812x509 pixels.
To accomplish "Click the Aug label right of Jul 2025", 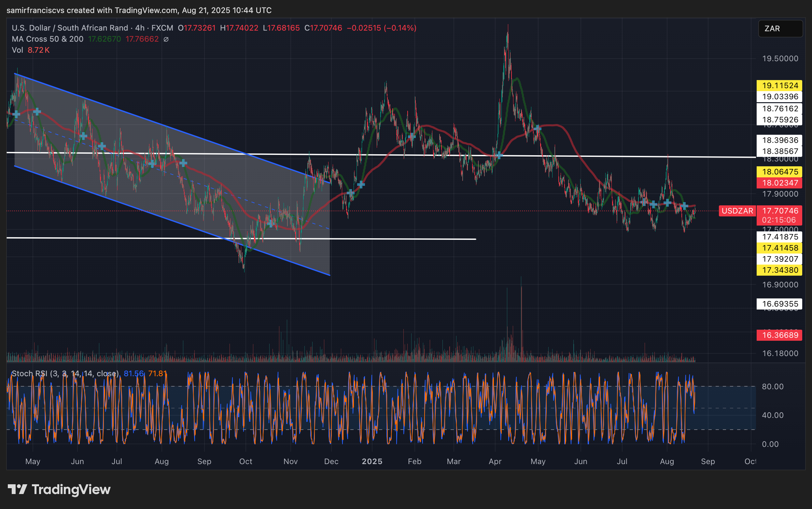I will 666,461.
